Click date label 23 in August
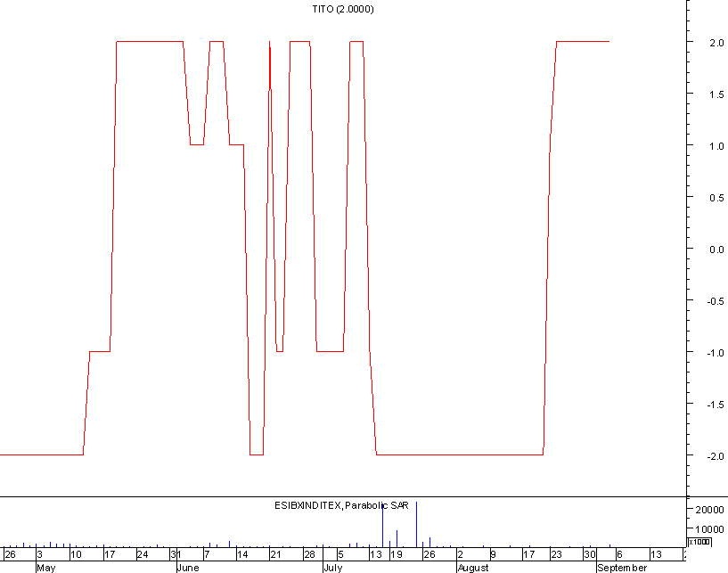The image size is (728, 573). 556,554
